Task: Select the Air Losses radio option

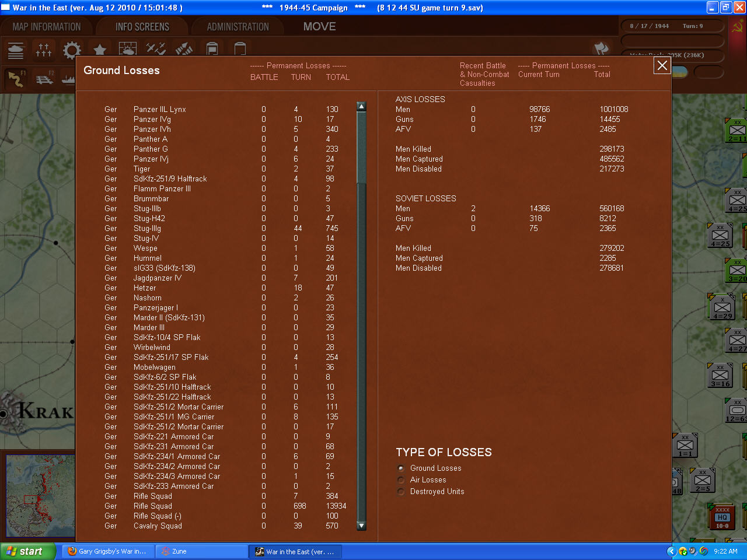Action: 401,480
